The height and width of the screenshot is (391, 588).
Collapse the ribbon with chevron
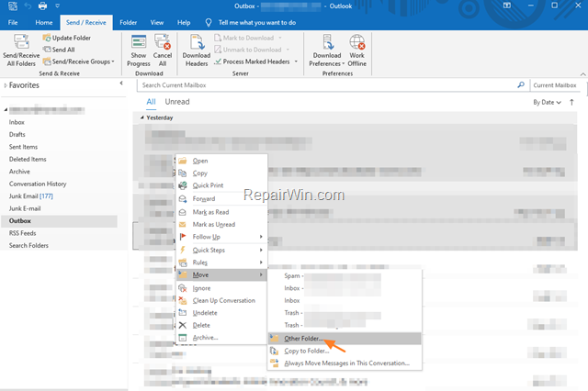pyautogui.click(x=582, y=74)
